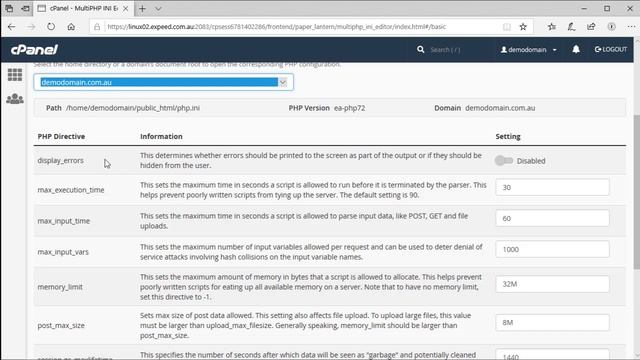Screen dimensions: 640x360
Task: Click the page vertical scrollbar thumb
Action: [636, 192]
